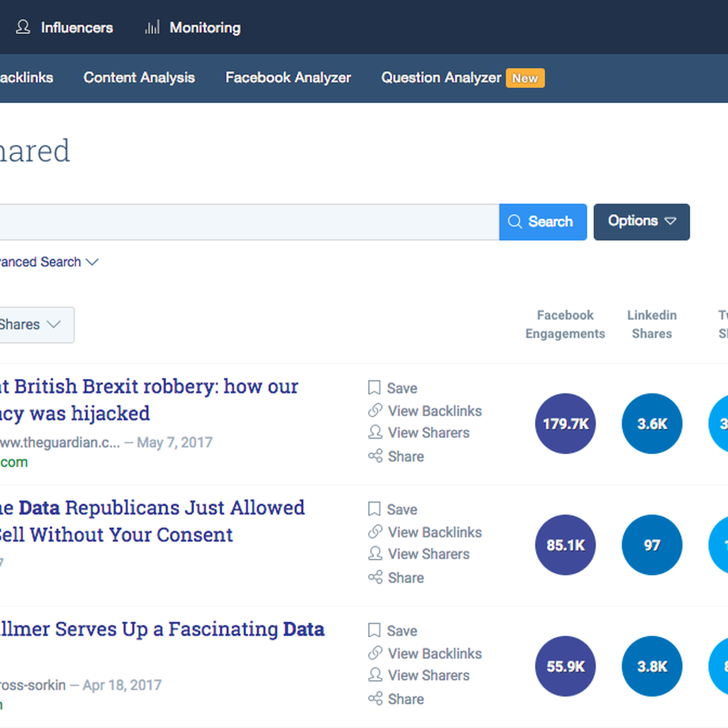Viewport: 728px width, 728px height.
Task: Switch to Facebook Analyzer tab
Action: pyautogui.click(x=288, y=78)
